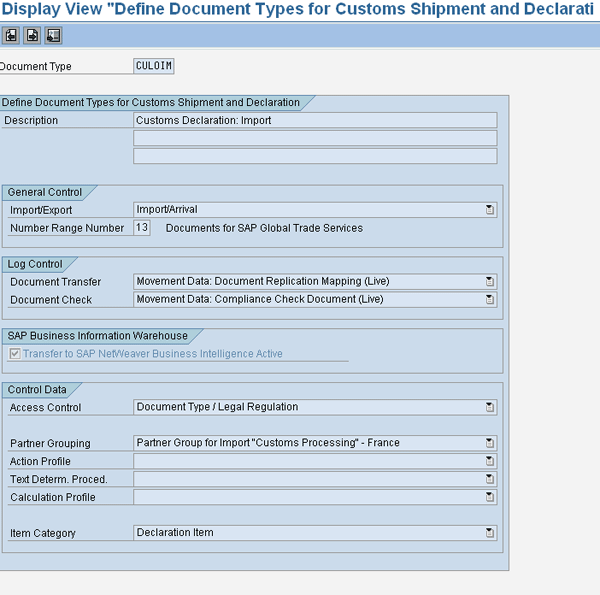
Task: Click the third empty Description line
Action: coord(314,156)
